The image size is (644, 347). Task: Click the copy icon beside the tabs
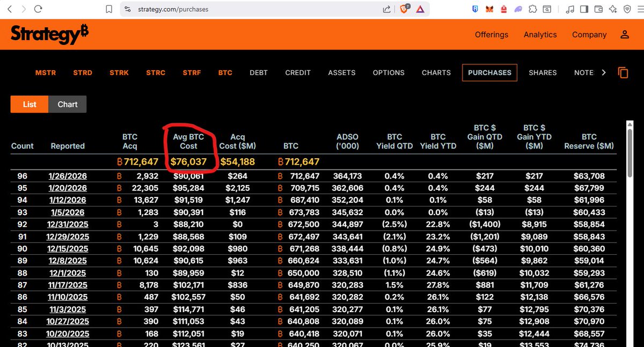click(623, 72)
